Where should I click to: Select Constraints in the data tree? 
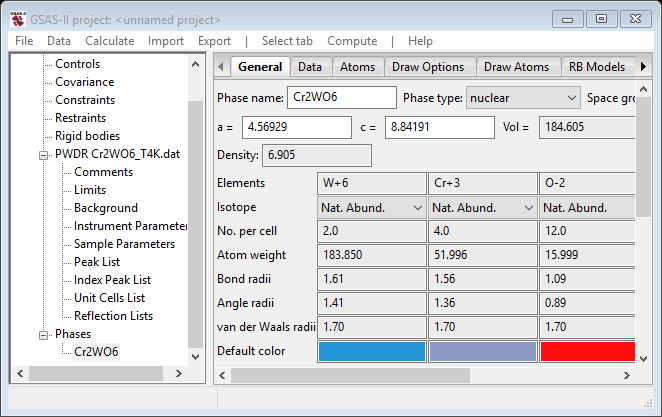85,100
